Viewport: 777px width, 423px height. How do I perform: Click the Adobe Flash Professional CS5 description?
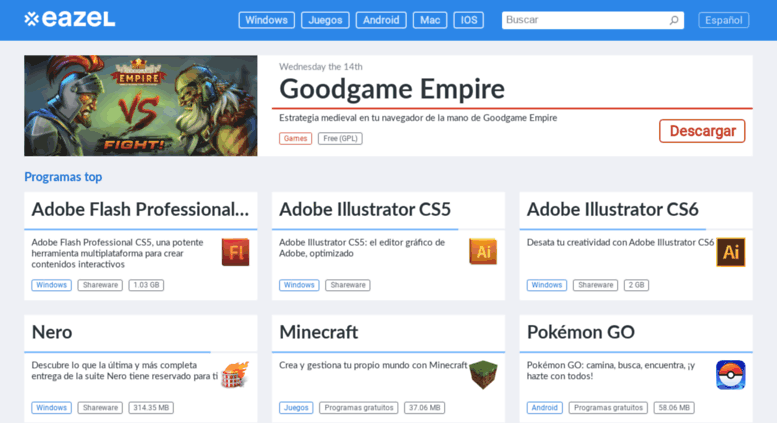[x=117, y=253]
